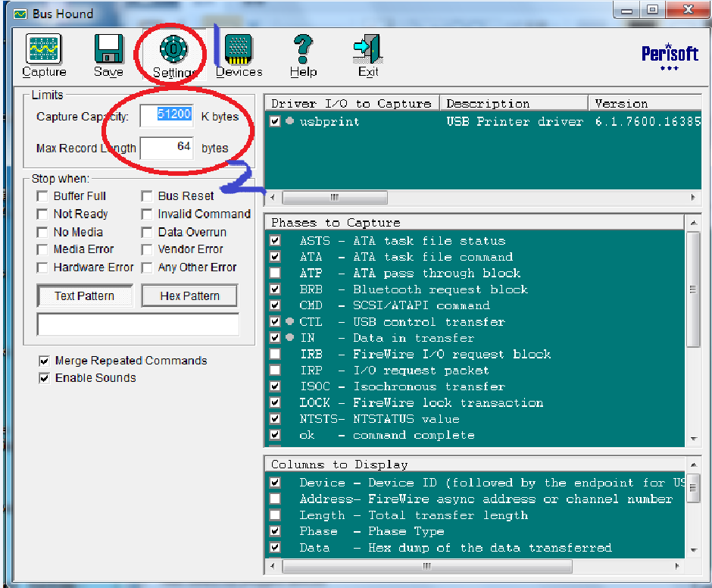Uncheck ASTS ATA task file status
The width and height of the screenshot is (712, 588).
[275, 240]
